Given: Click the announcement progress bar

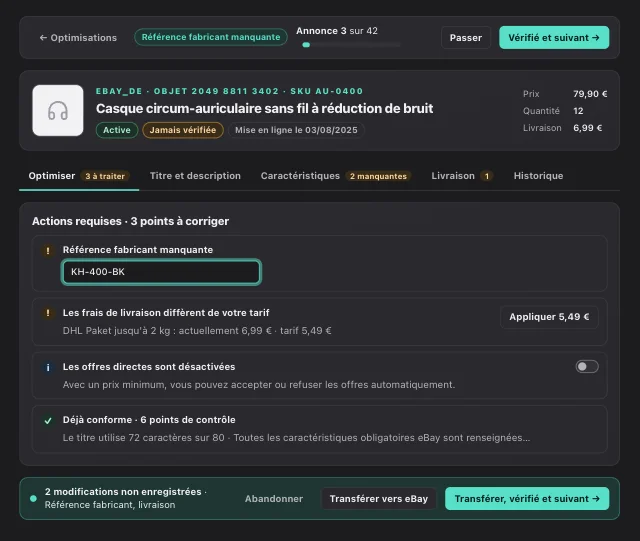Looking at the screenshot, I should click(351, 45).
